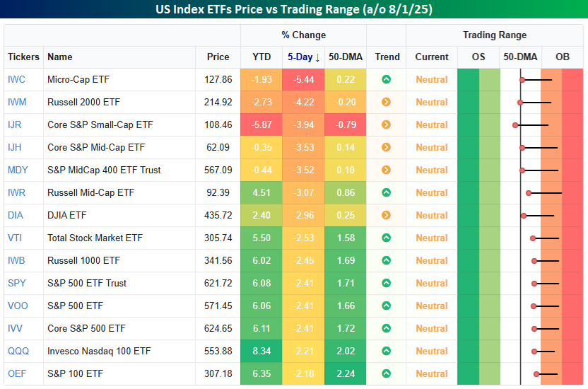Click the orange sideways trend icon for IWM

(x=386, y=102)
